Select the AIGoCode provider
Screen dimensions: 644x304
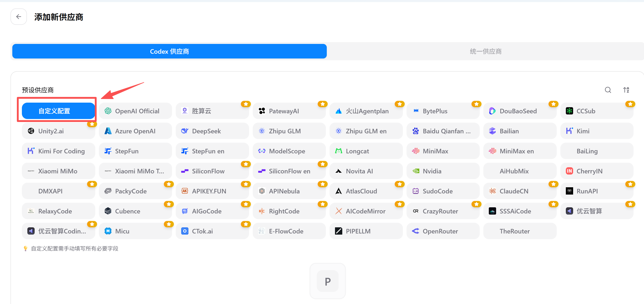(212, 211)
